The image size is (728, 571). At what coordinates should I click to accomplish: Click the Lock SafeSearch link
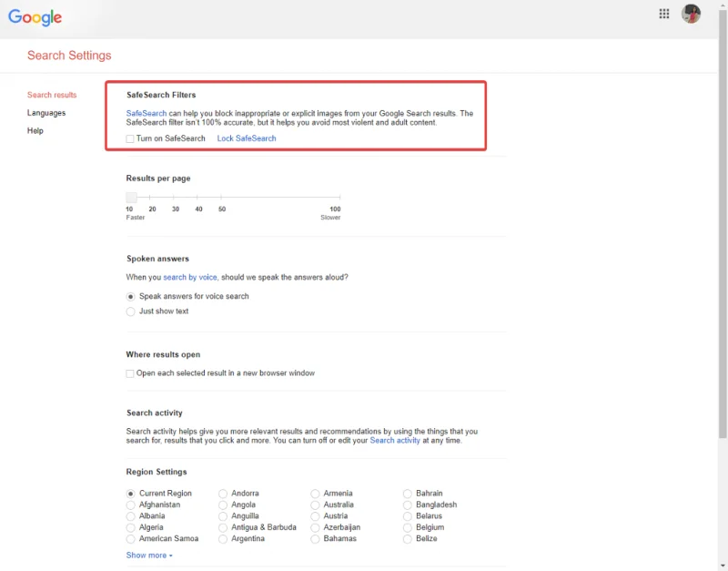point(247,138)
